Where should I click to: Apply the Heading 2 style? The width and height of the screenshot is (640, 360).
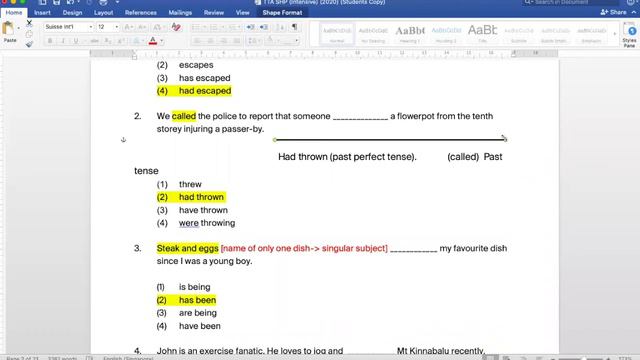coord(446,34)
